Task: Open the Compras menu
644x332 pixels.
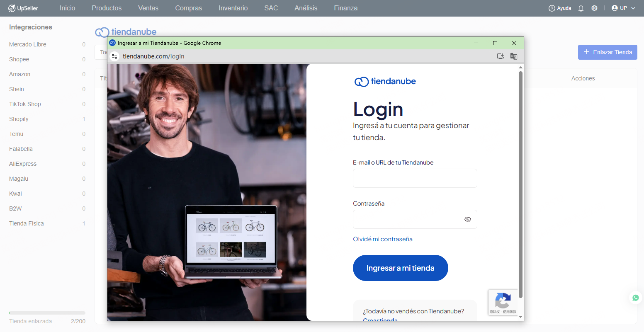Action: 189,8
